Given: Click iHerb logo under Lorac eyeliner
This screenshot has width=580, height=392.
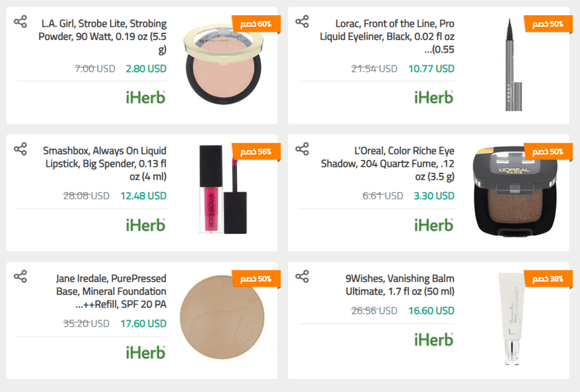Looking at the screenshot, I should click(x=434, y=97).
